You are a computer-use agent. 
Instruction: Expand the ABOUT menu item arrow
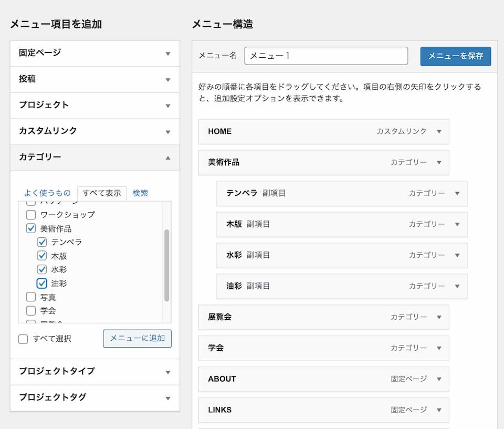point(439,379)
